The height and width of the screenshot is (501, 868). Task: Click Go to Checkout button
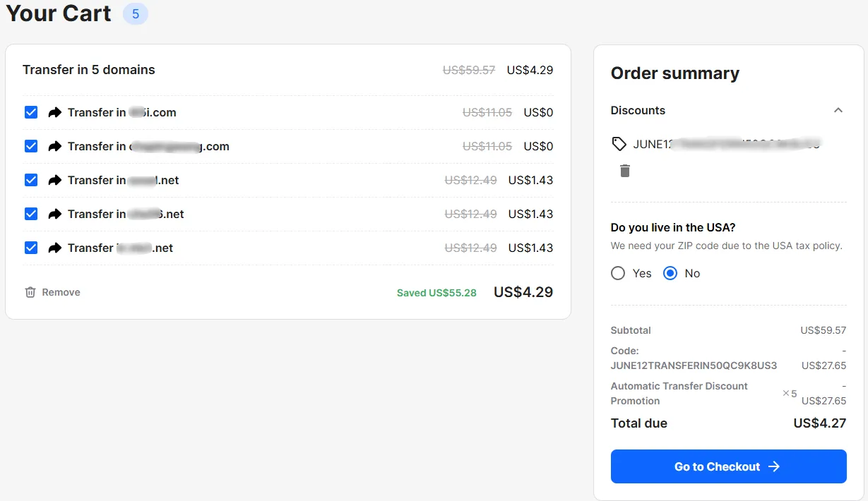(x=728, y=466)
